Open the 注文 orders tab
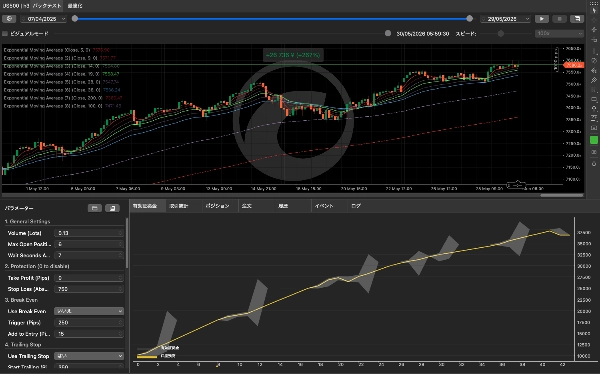Screen dimensions: 600x374 (x=247, y=206)
